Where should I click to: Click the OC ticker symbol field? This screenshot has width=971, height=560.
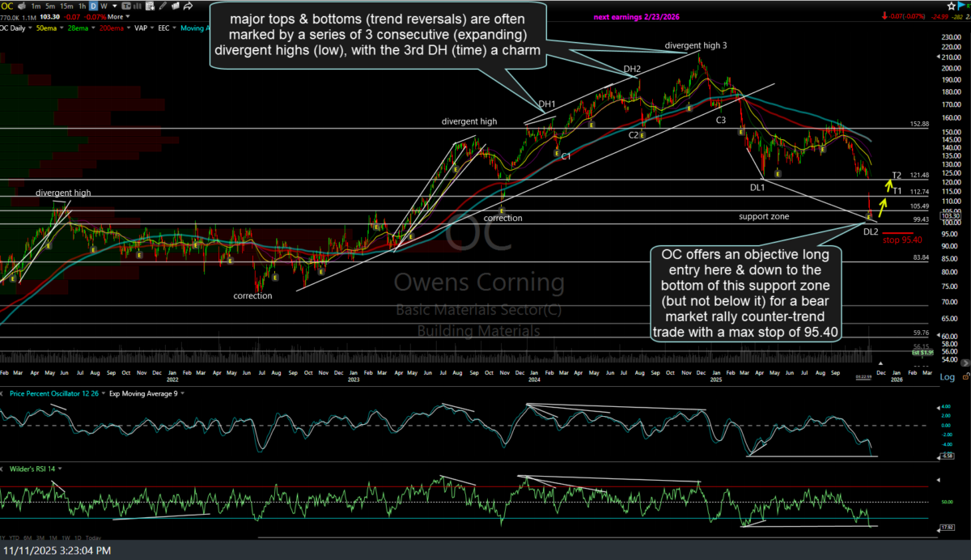(7, 6)
